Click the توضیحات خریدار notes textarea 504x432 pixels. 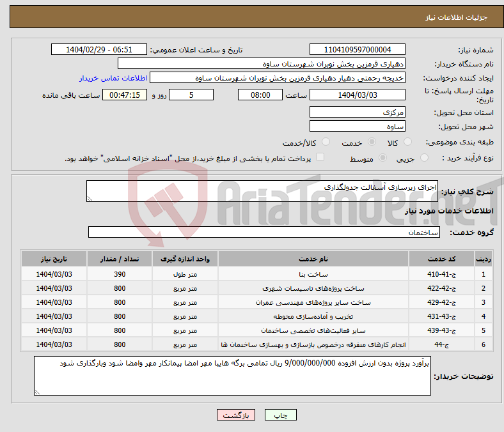(x=232, y=376)
